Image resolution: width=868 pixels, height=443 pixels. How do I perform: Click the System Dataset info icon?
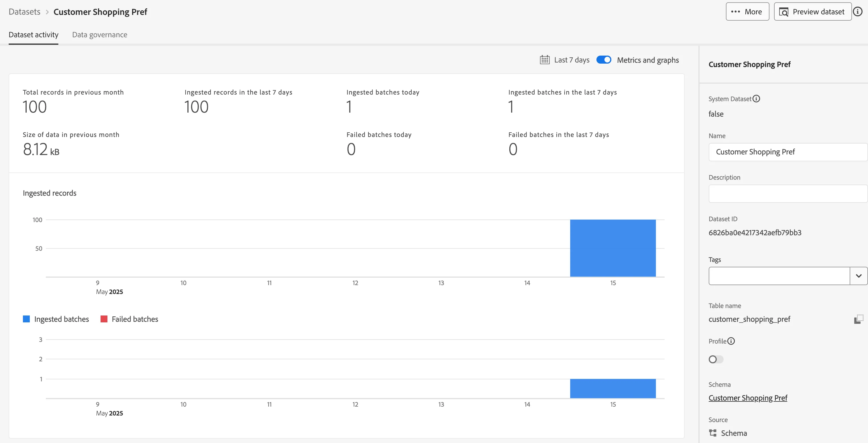[x=756, y=99]
